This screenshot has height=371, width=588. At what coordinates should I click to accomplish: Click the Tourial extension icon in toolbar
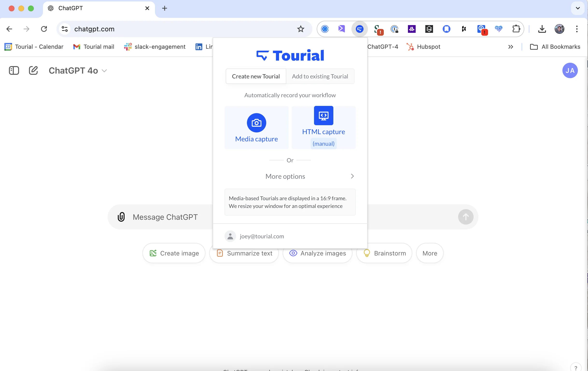pyautogui.click(x=359, y=29)
